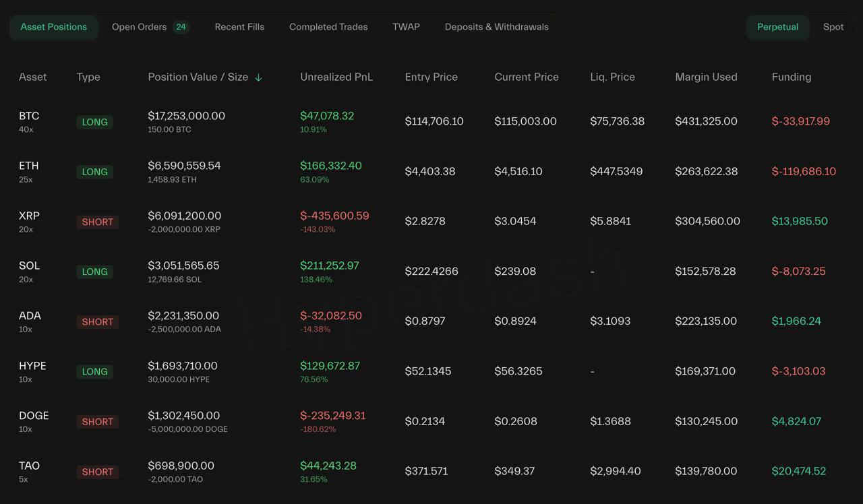Screen dimensions: 863x504
Task: Sort by Asset column header
Action: click(33, 77)
